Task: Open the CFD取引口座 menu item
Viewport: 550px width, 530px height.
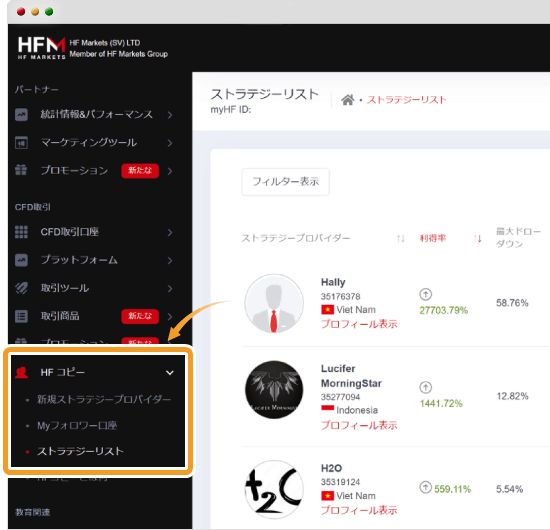Action: 70,232
